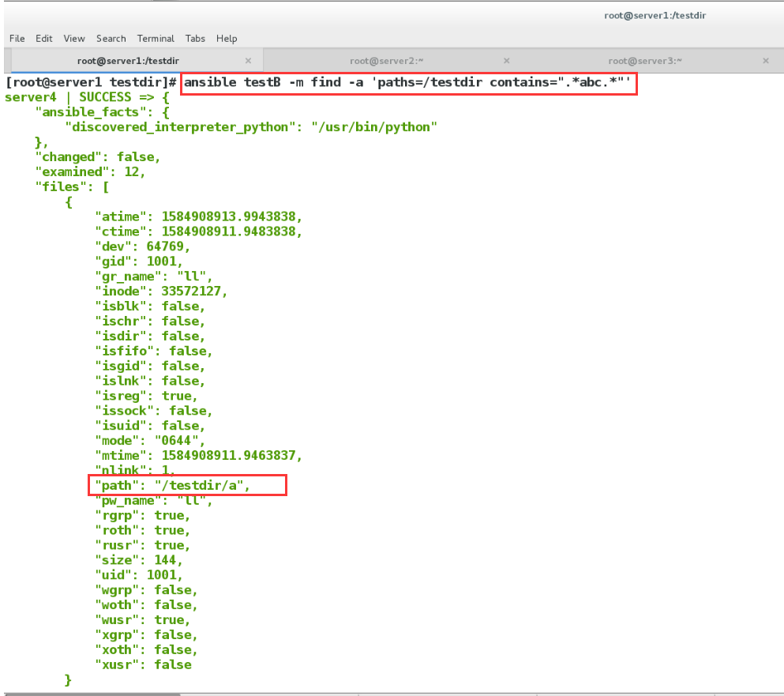
Task: Open the Edit menu
Action: tap(43, 39)
